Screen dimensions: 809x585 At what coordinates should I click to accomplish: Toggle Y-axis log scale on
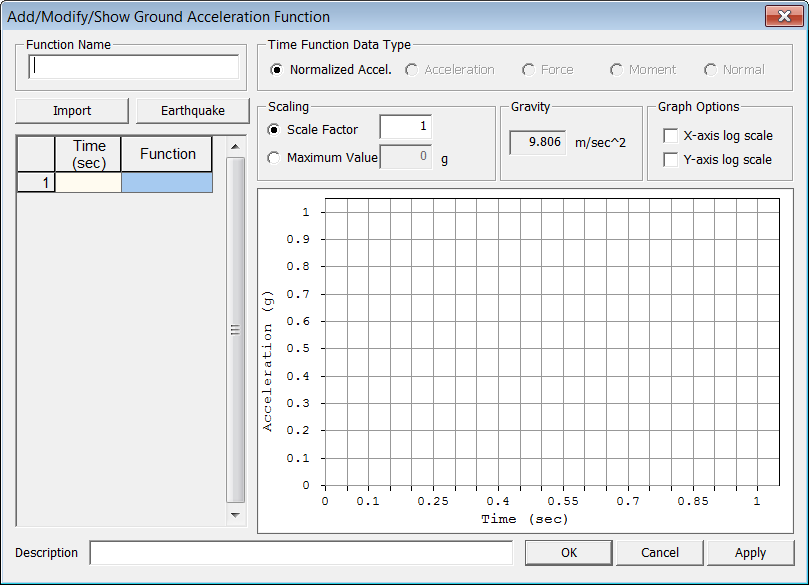670,158
